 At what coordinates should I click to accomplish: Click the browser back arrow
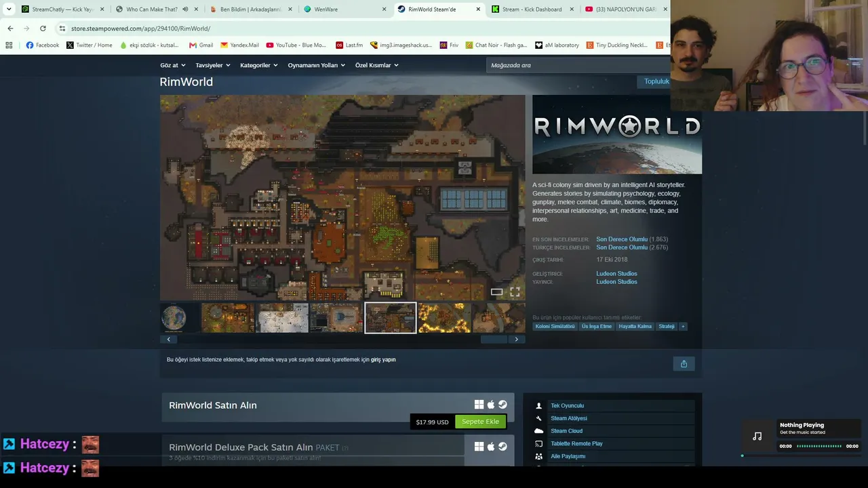pyautogui.click(x=10, y=28)
